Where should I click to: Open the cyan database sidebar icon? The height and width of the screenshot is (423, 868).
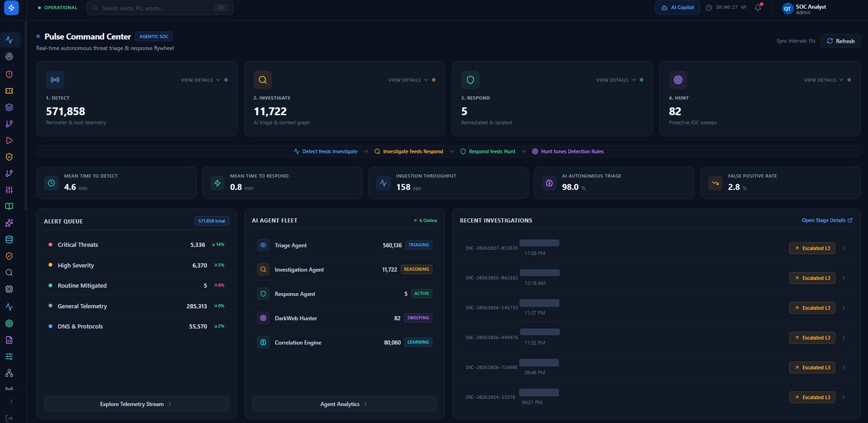9,239
